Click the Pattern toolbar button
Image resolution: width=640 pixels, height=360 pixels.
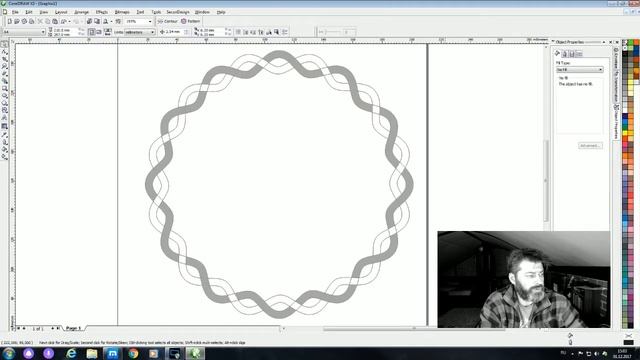[x=191, y=21]
